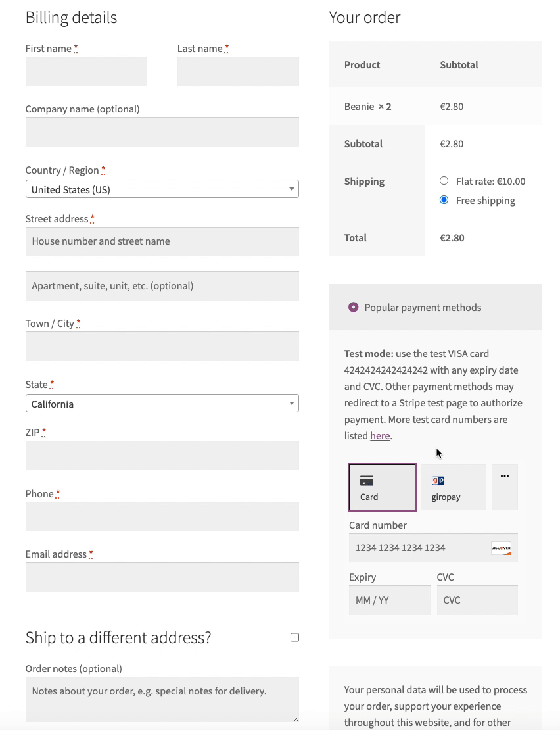Click the Beanie × 2 product entry
Image resolution: width=560 pixels, height=730 pixels.
pos(368,106)
